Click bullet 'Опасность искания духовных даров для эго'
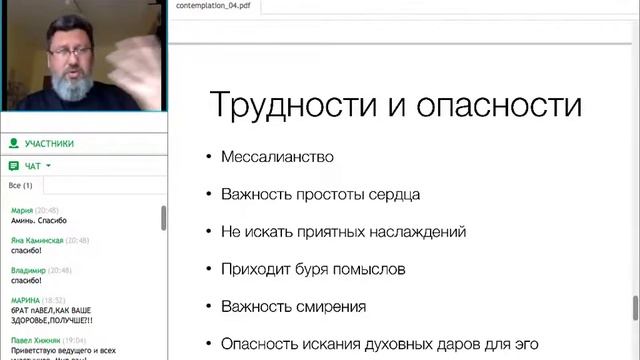 [x=380, y=344]
